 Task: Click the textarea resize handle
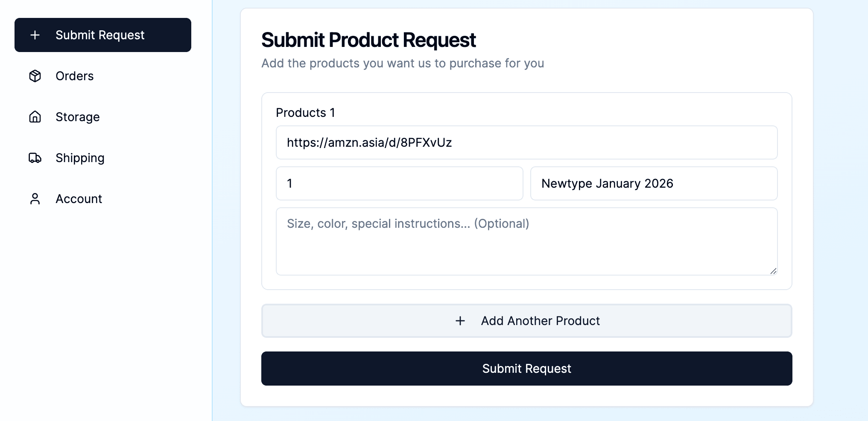(x=774, y=271)
